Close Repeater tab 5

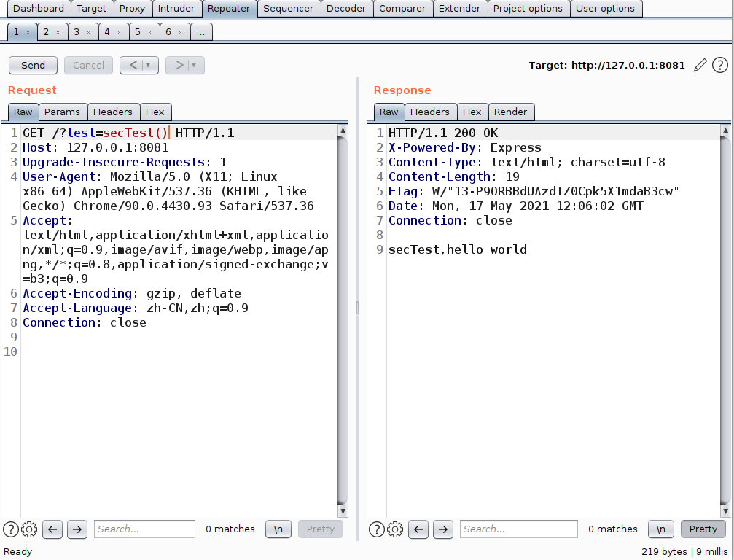point(150,32)
